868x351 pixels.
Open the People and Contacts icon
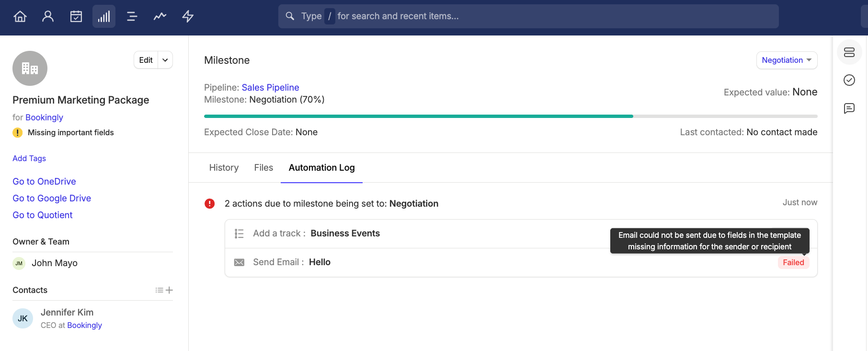coord(48,16)
